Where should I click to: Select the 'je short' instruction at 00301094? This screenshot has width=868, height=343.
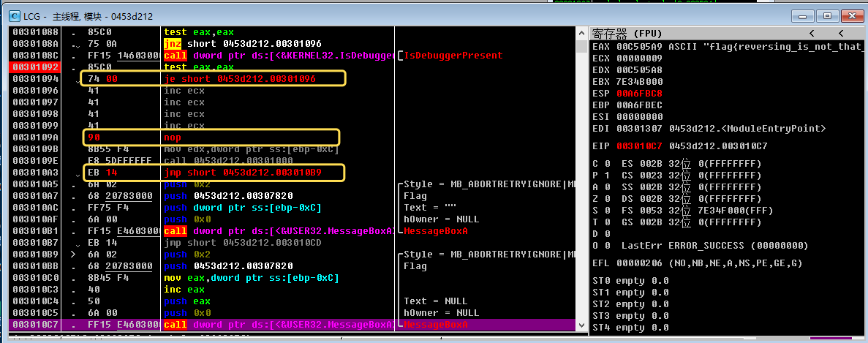(x=241, y=78)
